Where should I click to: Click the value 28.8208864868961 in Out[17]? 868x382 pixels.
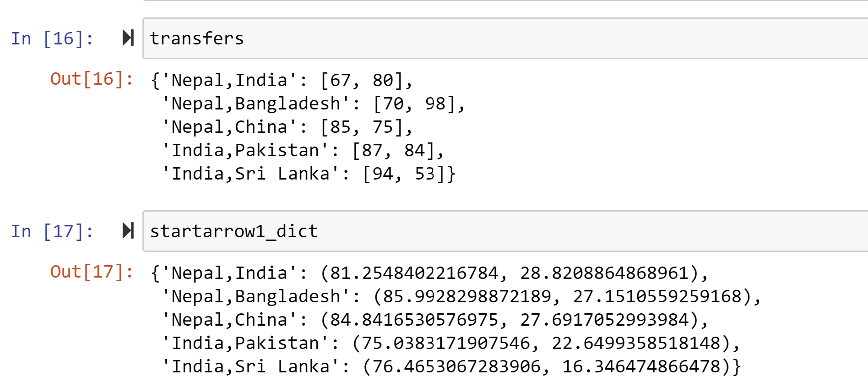[604, 273]
